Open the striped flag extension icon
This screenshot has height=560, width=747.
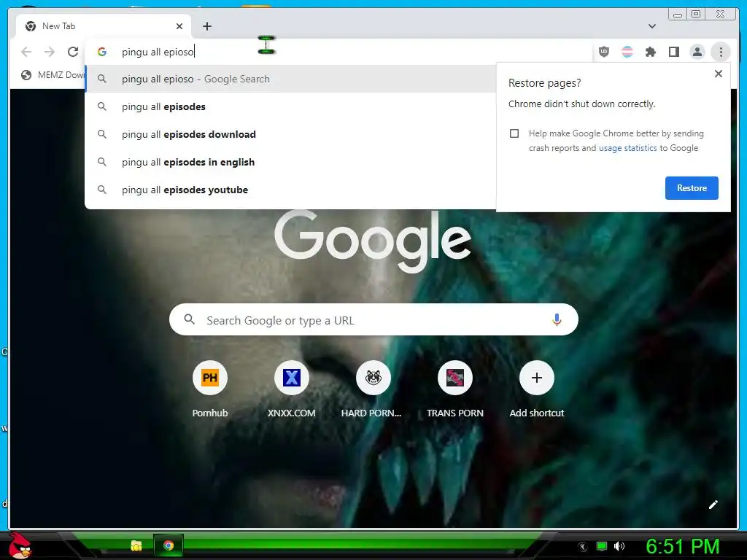click(627, 52)
